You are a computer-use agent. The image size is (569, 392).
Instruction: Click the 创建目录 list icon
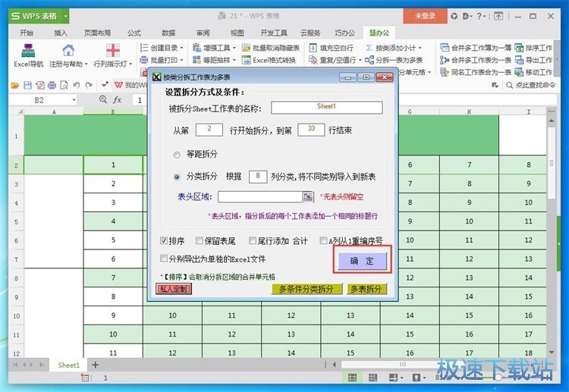144,48
